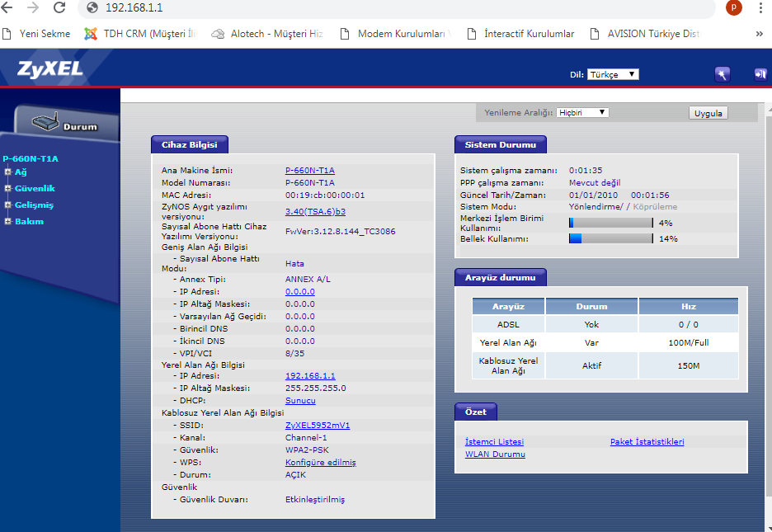Open the Arayüz durumu tab

[500, 278]
